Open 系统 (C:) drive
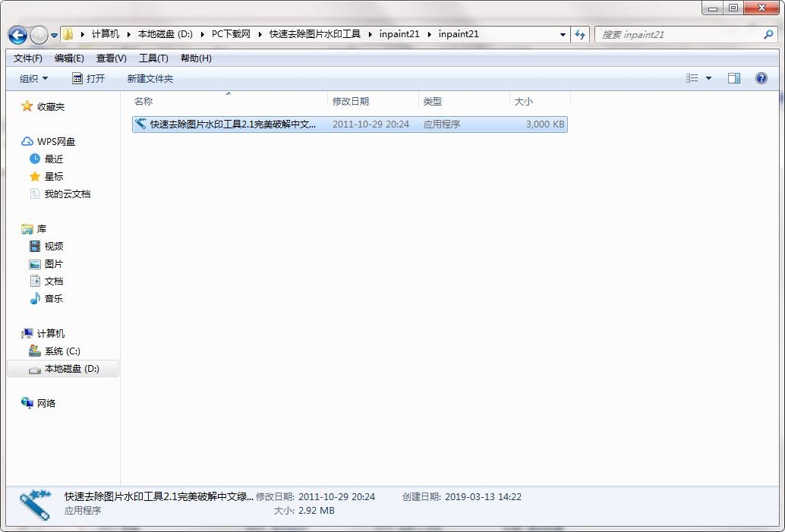The width and height of the screenshot is (785, 532). coord(55,351)
